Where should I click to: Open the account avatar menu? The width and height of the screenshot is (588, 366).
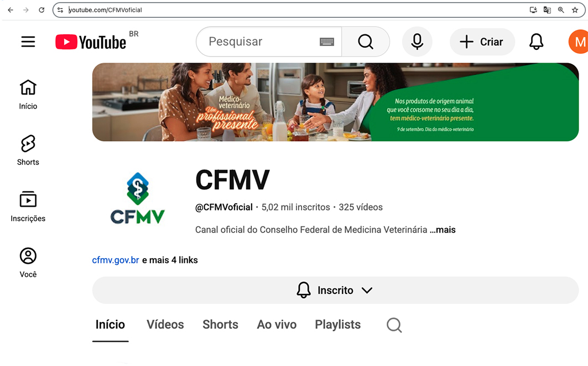[579, 42]
